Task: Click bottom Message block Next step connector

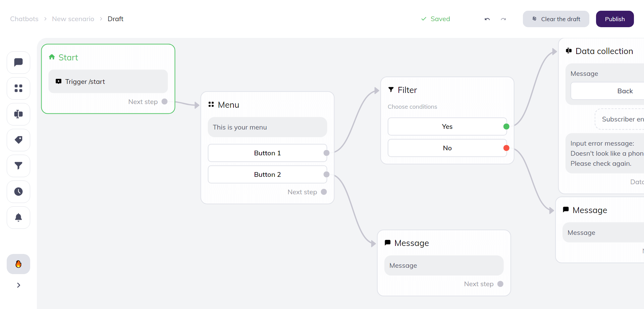Action: click(500, 284)
